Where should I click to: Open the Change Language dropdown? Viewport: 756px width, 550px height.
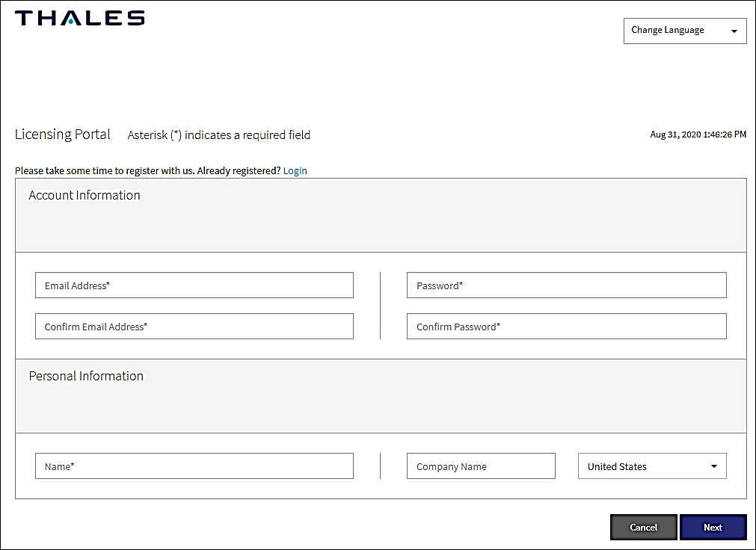684,31
